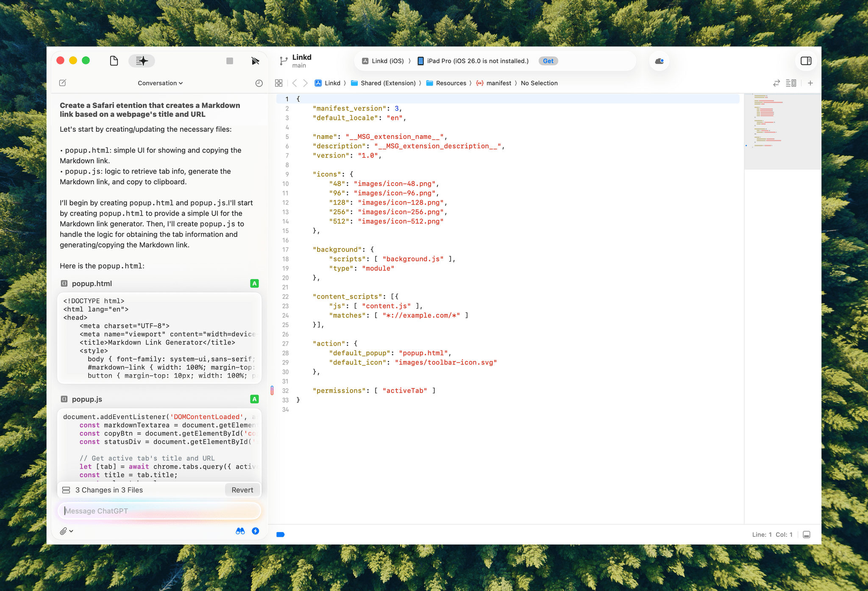Screen dimensions: 868x591
Task: Toggle the bottom debug area panel
Action: coord(807,535)
